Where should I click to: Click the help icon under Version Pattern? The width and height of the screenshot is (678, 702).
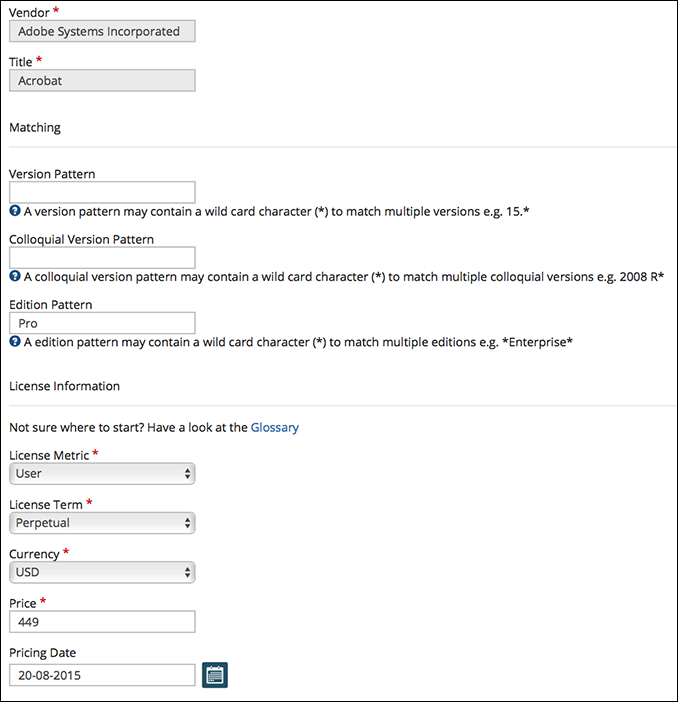[x=15, y=211]
